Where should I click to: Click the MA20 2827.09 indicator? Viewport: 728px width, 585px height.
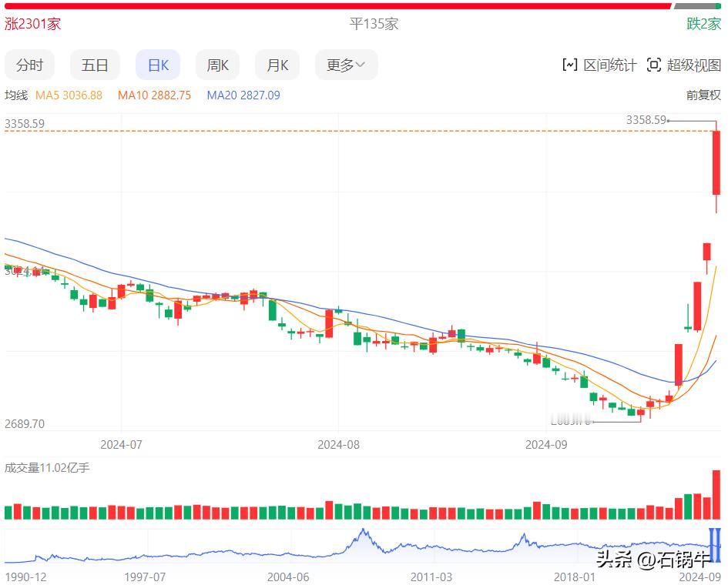tap(243, 95)
